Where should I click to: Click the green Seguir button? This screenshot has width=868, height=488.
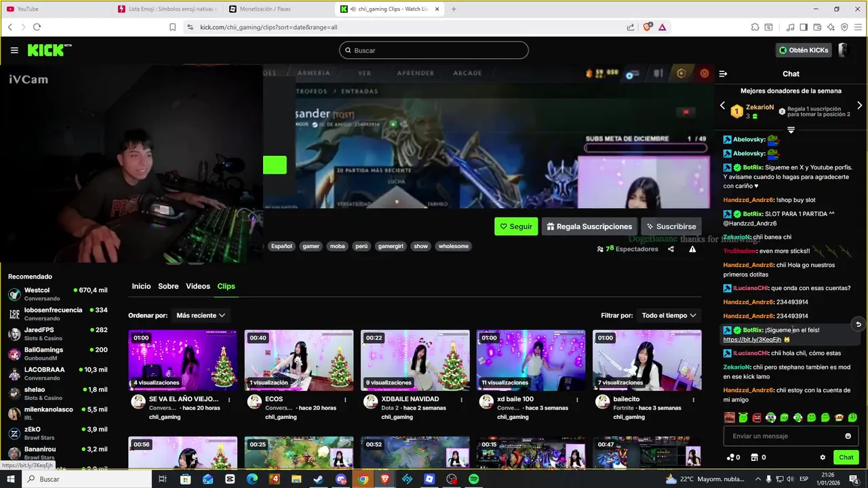[x=516, y=226]
